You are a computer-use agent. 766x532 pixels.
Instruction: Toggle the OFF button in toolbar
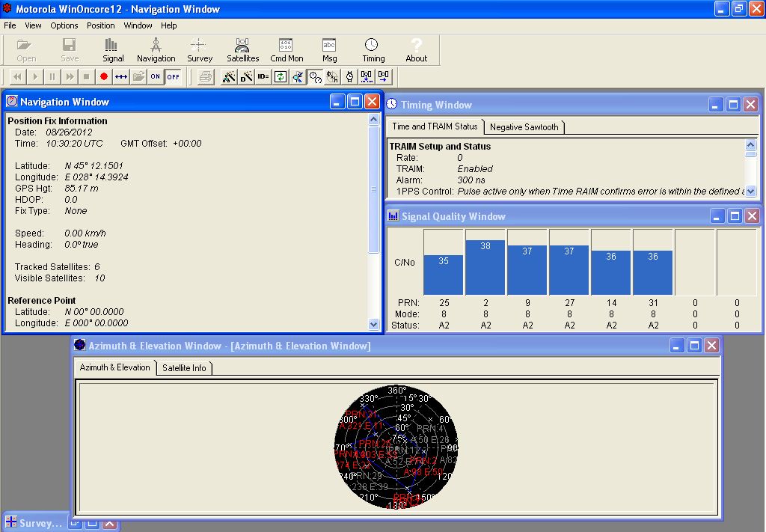click(173, 76)
